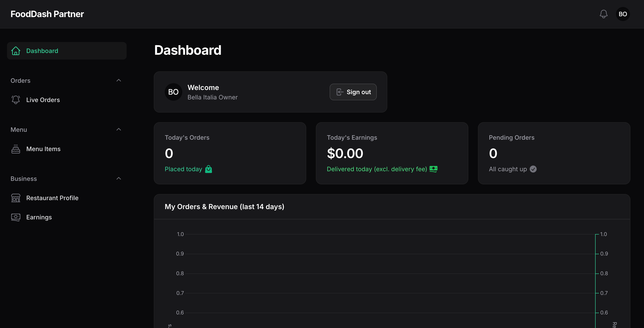The height and width of the screenshot is (328, 644).
Task: Select the Today's Orders card
Action: [x=230, y=153]
